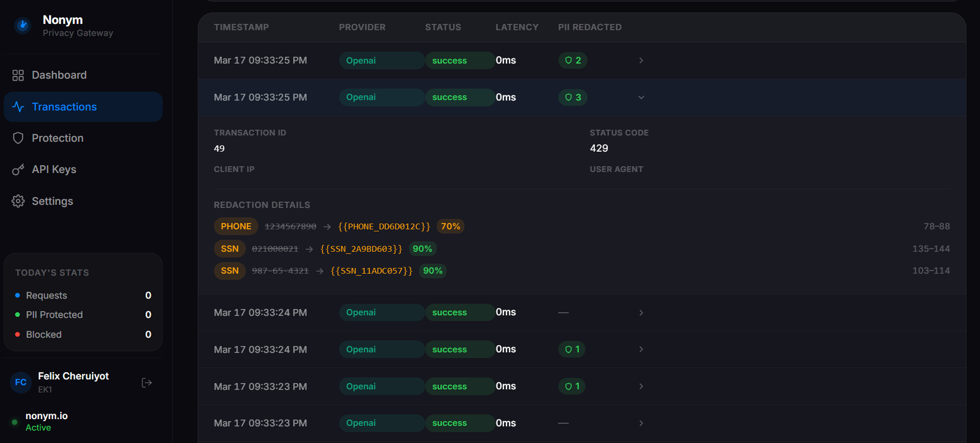Click the shield badge showing 2 redactions

point(573,61)
